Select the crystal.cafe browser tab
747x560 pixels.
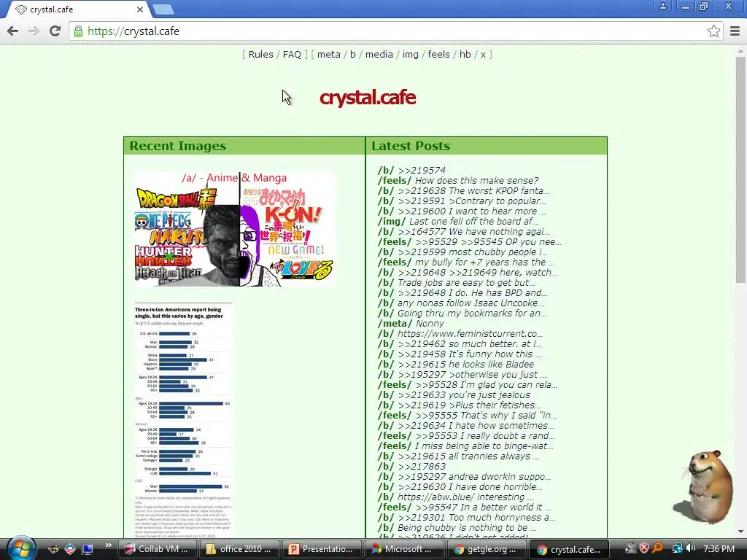click(x=76, y=9)
